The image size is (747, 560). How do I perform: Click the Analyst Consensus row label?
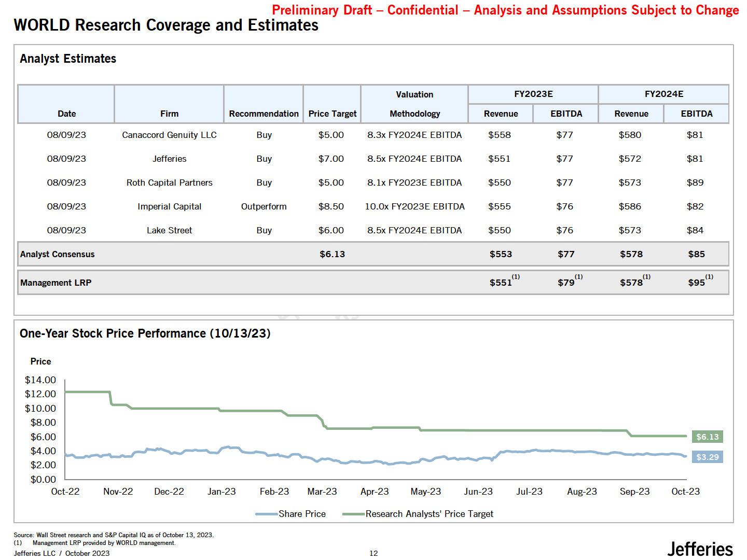(x=58, y=254)
